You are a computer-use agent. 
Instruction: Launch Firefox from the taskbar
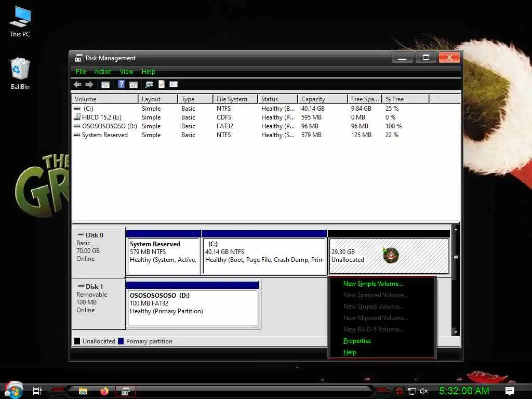pos(104,391)
